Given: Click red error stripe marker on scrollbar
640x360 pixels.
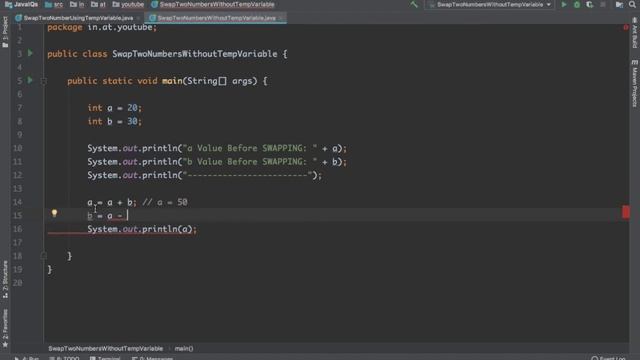Looking at the screenshot, I should (626, 212).
